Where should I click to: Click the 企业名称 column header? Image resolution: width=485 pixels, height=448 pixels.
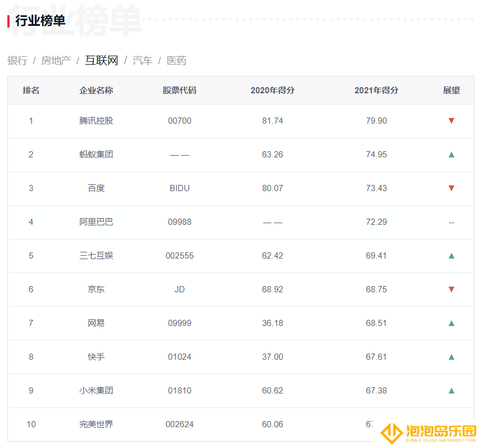tap(96, 90)
